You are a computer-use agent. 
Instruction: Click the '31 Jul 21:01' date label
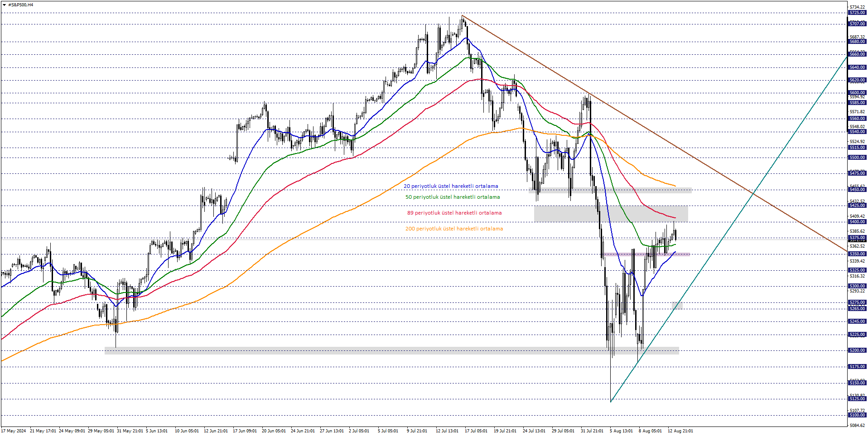click(592, 431)
